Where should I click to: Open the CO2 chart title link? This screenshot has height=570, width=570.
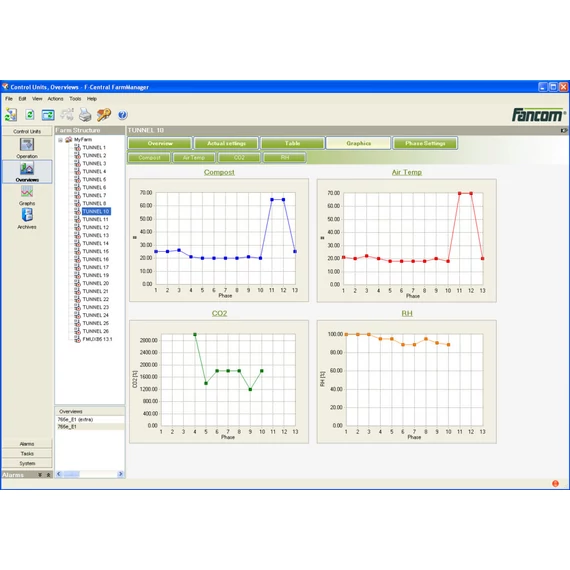pyautogui.click(x=220, y=313)
